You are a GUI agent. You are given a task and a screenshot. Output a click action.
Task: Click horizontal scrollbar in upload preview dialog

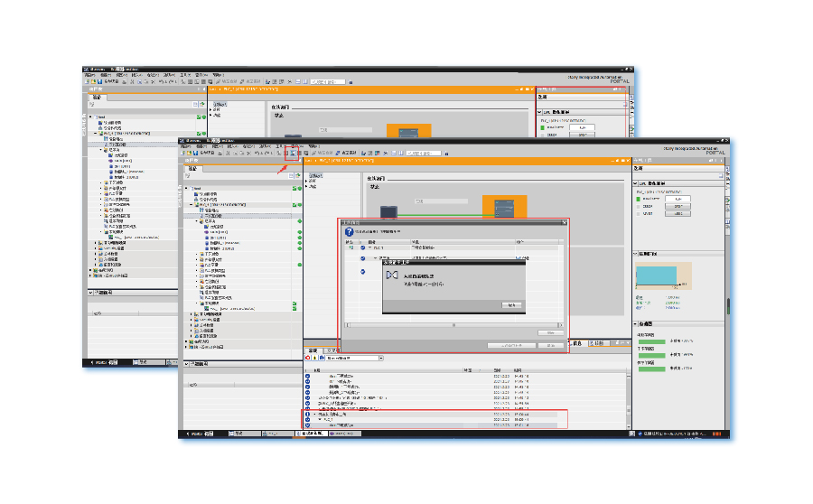[454, 325]
